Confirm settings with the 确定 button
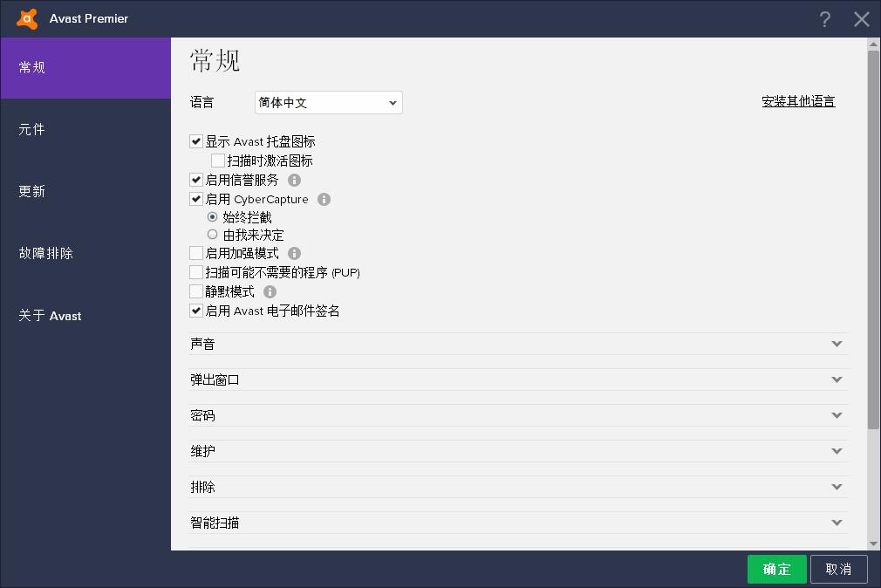The width and height of the screenshot is (881, 588). (x=777, y=570)
